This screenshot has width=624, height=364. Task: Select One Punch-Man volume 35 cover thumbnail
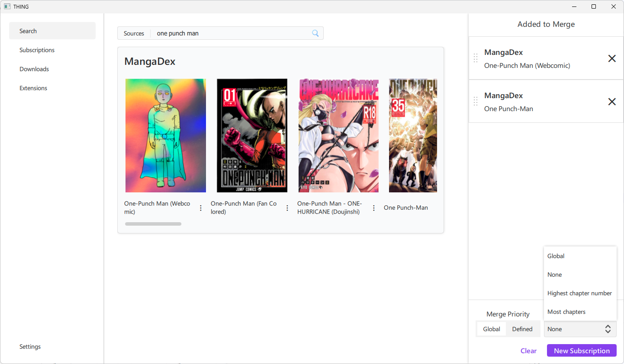413,135
